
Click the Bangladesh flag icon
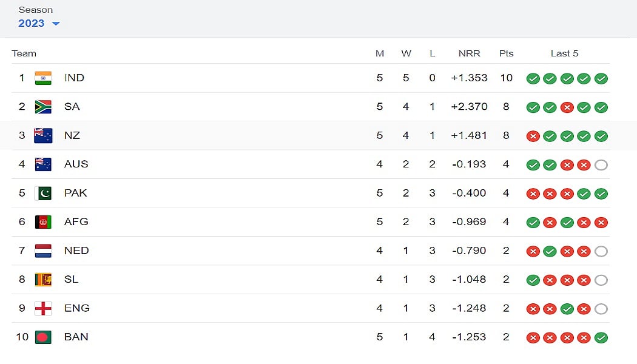(43, 337)
